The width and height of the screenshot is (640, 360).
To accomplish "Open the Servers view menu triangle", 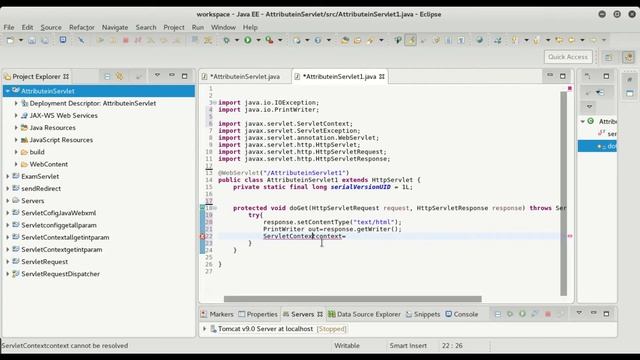I will pos(579,313).
